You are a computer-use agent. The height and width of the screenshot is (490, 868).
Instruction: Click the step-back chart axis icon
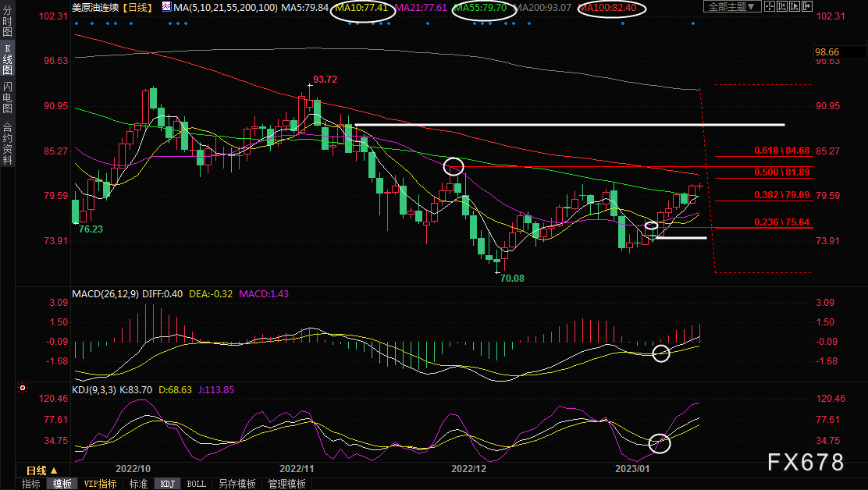(782, 6)
